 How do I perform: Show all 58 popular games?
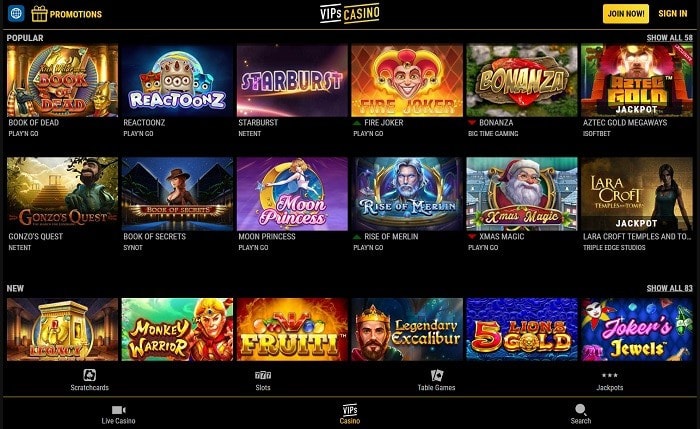(669, 38)
